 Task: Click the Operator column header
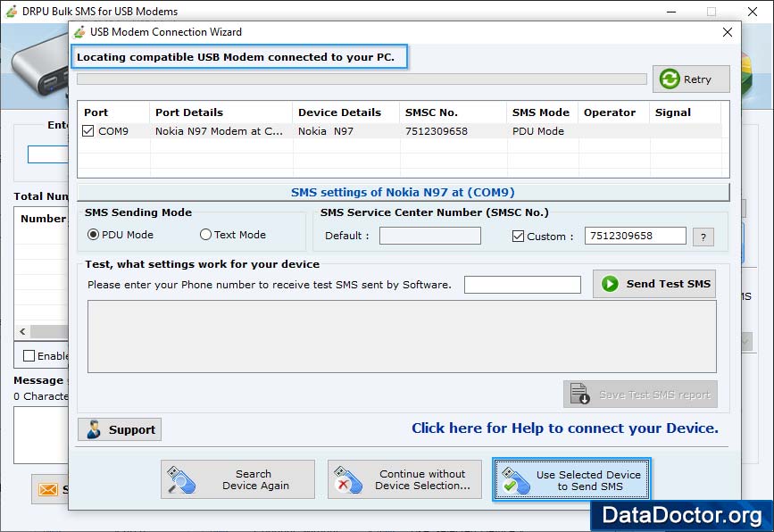click(614, 112)
